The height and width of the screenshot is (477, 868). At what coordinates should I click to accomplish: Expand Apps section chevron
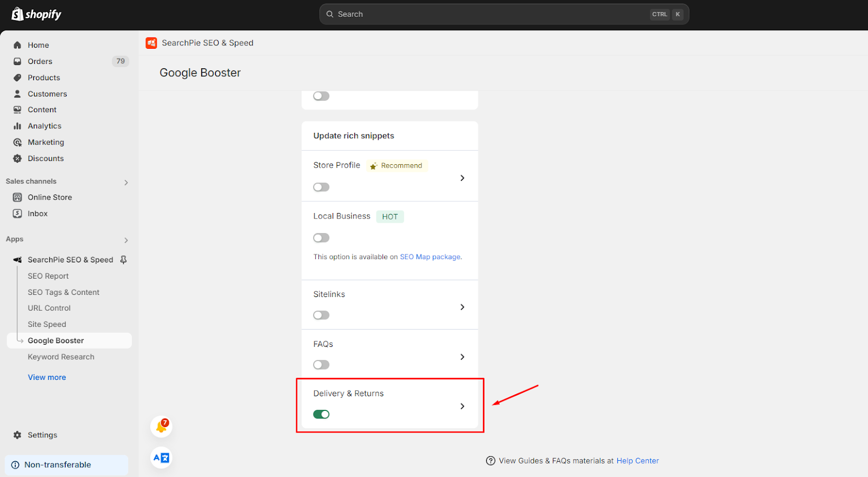(x=126, y=240)
